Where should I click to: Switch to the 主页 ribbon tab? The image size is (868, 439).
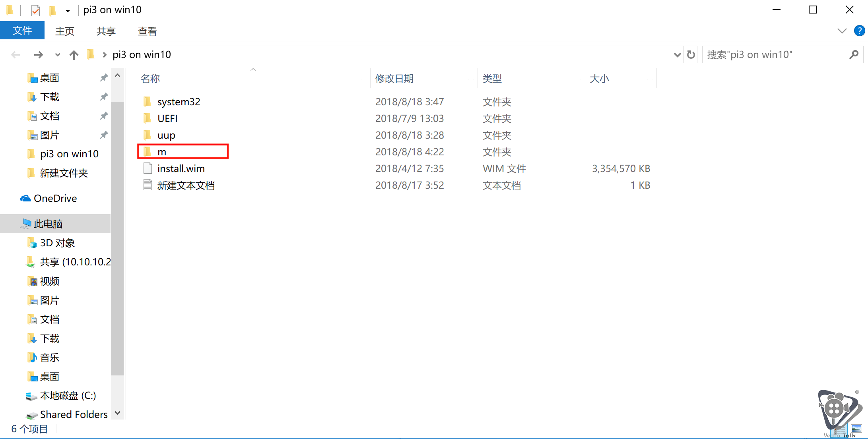65,31
